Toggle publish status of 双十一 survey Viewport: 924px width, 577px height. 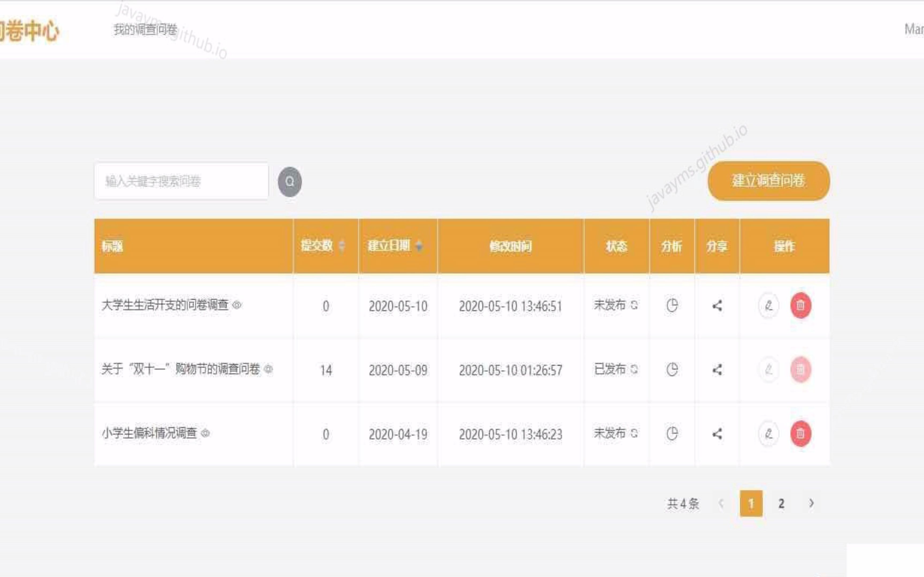pos(635,369)
